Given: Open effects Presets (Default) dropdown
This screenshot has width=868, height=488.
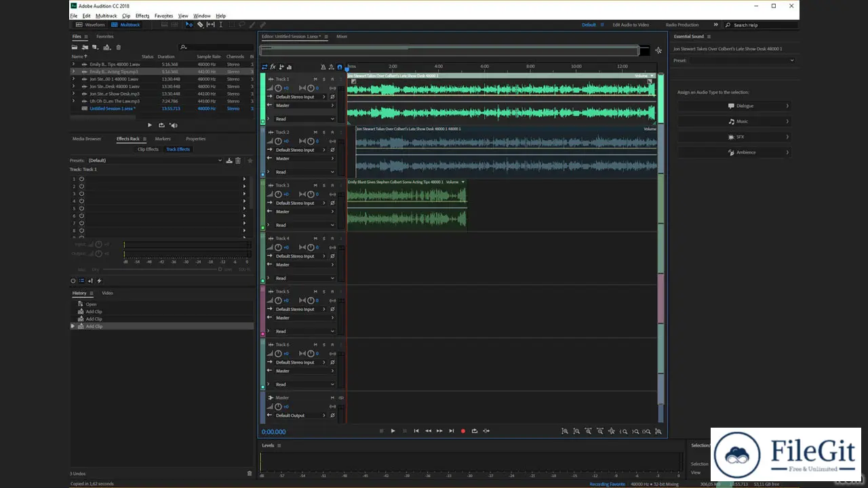Looking at the screenshot, I should pos(155,161).
